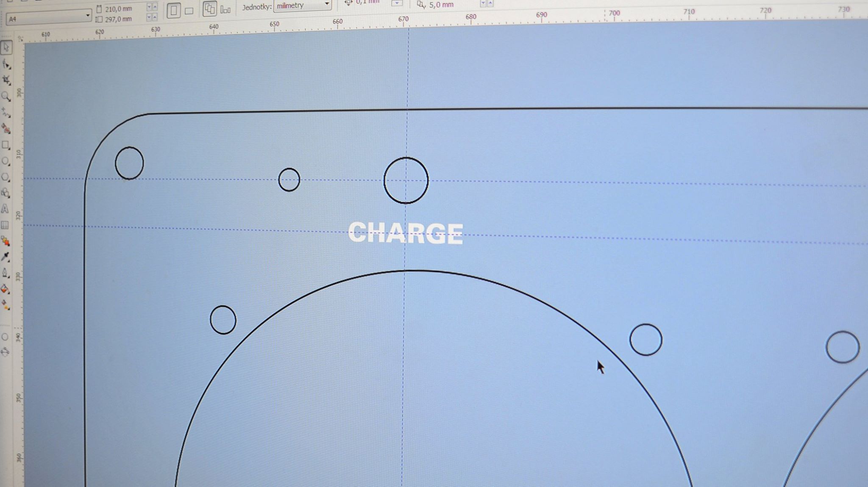The image size is (868, 487).
Task: Apply layout to current page only
Action: [x=225, y=10]
